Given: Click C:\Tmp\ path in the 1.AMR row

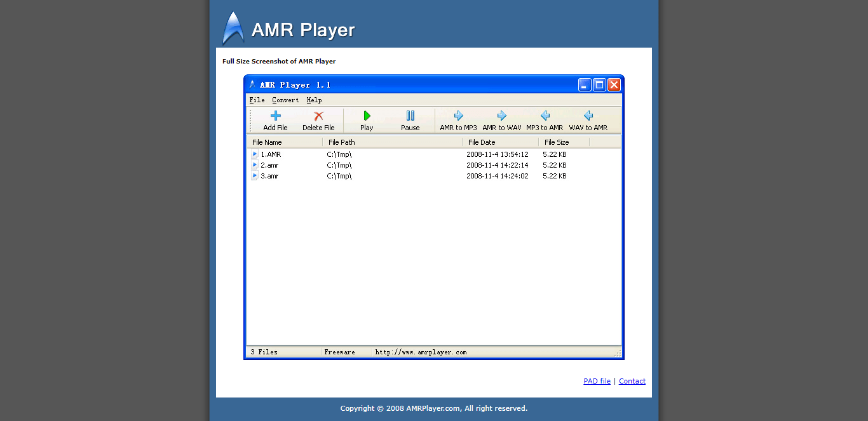Looking at the screenshot, I should [339, 154].
